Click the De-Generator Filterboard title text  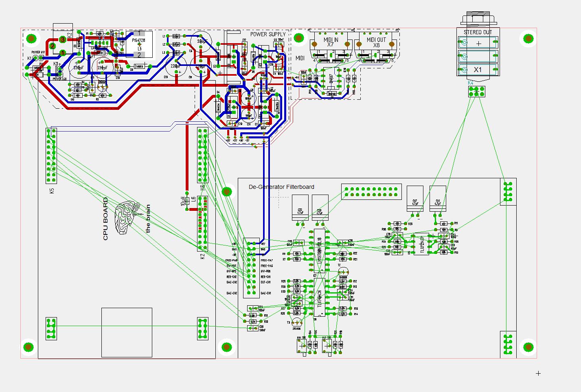click(281, 187)
